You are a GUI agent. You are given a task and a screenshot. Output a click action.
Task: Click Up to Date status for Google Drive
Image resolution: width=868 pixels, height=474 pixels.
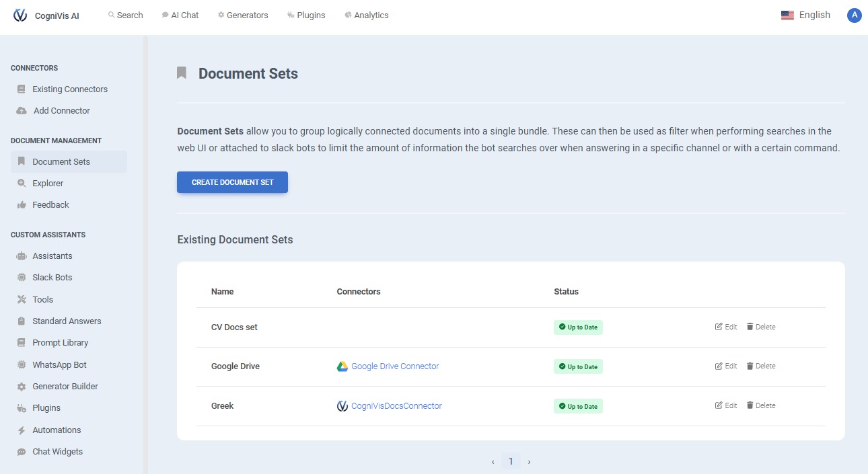pos(578,366)
